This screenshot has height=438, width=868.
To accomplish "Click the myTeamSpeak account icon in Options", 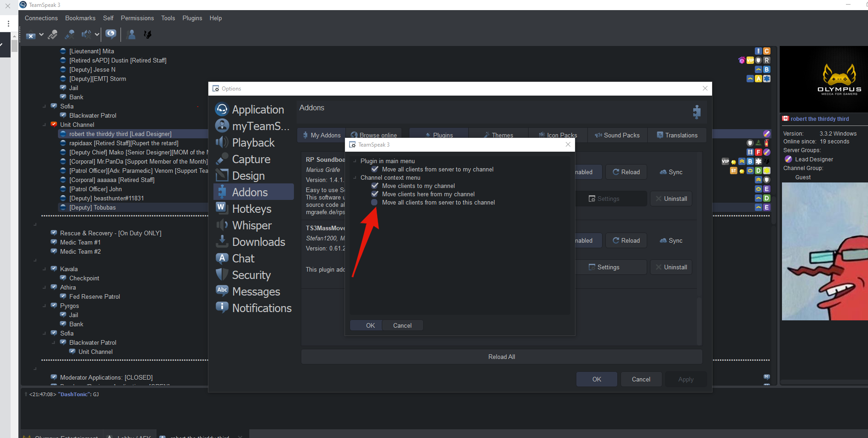I will coord(222,125).
